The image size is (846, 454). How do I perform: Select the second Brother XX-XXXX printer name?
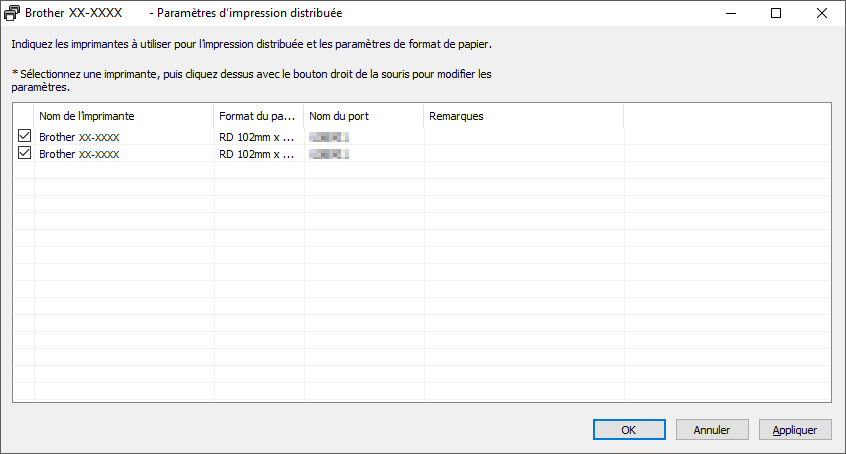click(x=79, y=154)
